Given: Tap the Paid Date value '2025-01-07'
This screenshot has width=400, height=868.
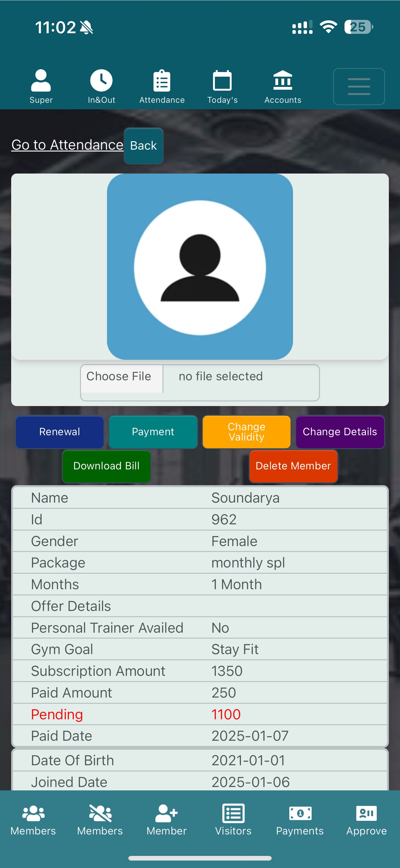Looking at the screenshot, I should point(250,736).
